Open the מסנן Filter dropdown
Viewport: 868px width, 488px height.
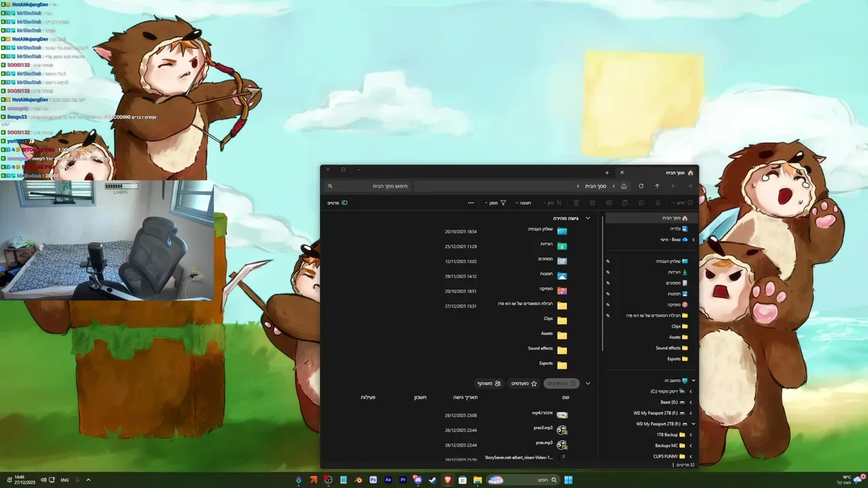495,203
